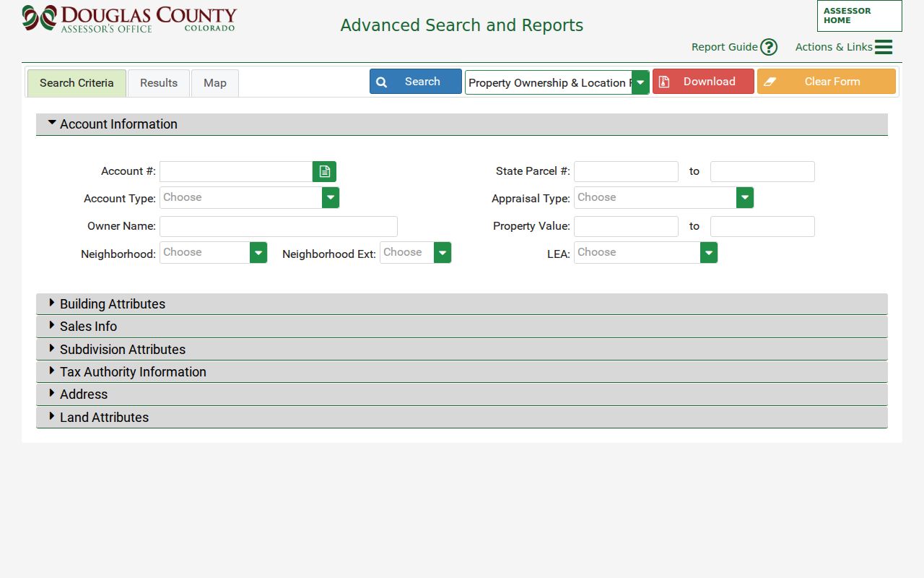Image resolution: width=924 pixels, height=578 pixels.
Task: Open the Appraisal Type dropdown
Action: tap(663, 197)
